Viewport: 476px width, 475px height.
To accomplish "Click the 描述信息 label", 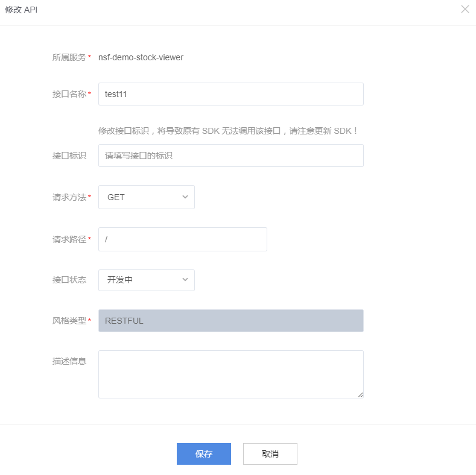I will coord(69,361).
